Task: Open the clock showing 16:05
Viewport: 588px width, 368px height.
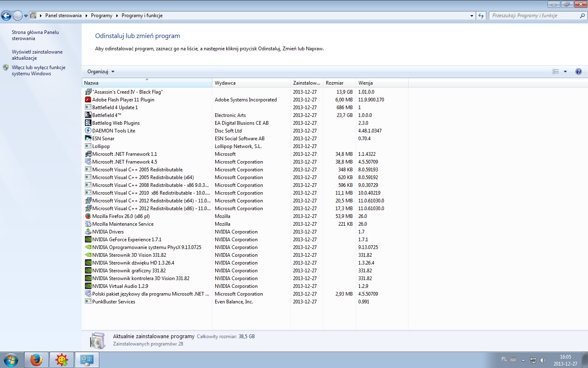Action: tap(565, 360)
